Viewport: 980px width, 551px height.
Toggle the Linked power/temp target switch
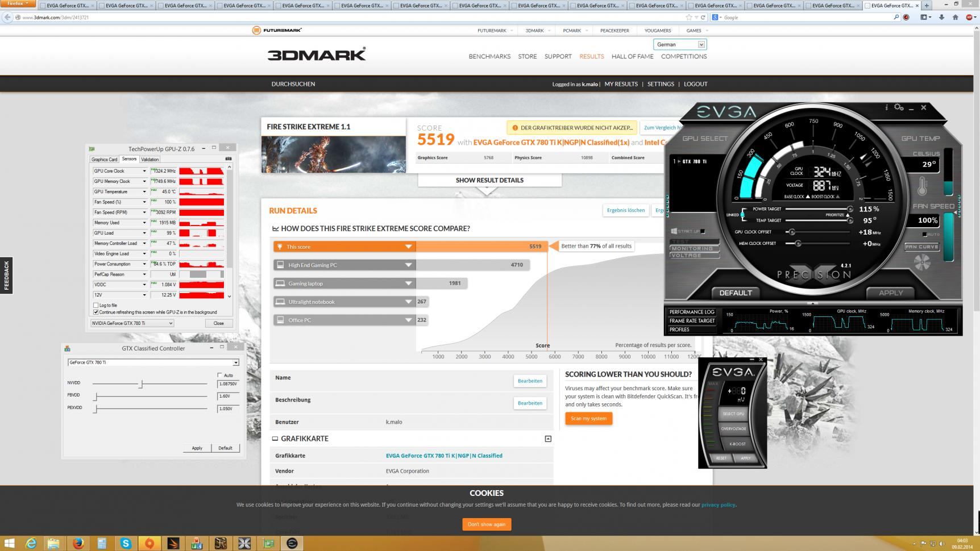pyautogui.click(x=742, y=215)
